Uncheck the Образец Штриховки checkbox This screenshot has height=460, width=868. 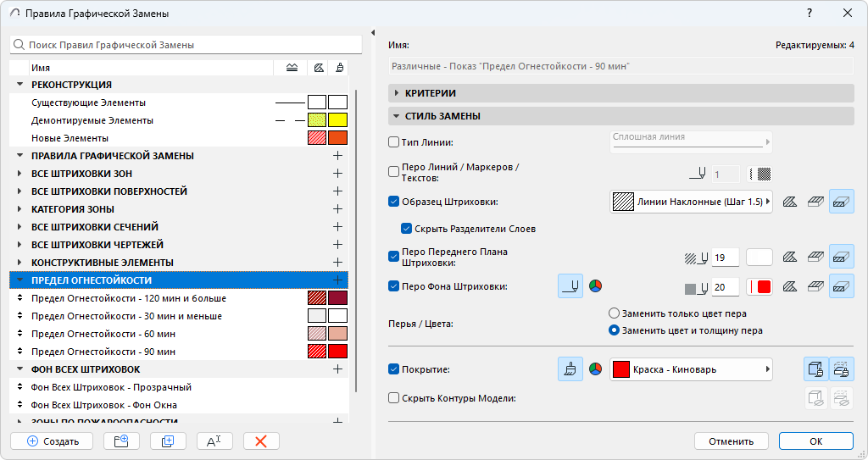tap(393, 202)
